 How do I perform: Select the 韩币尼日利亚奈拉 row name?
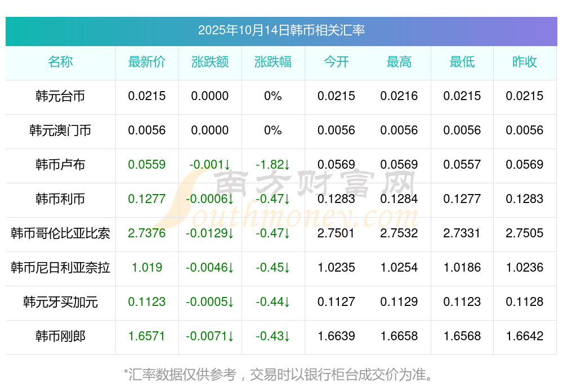click(60, 268)
